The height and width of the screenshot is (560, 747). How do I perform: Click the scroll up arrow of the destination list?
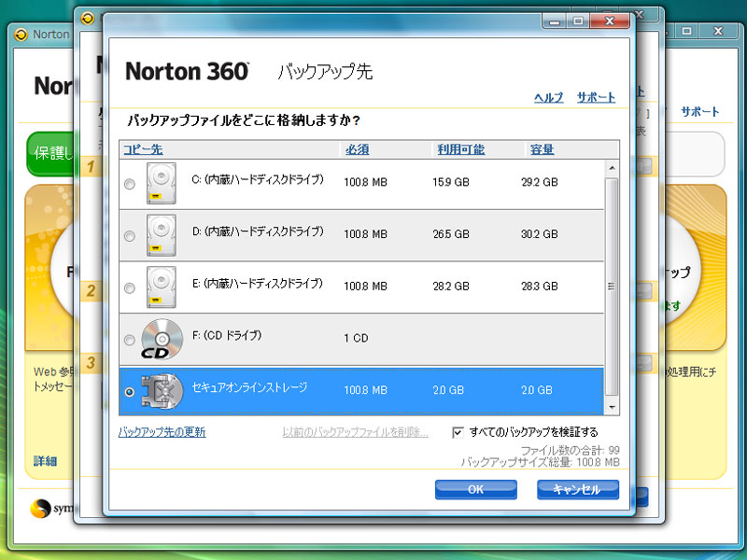click(612, 168)
